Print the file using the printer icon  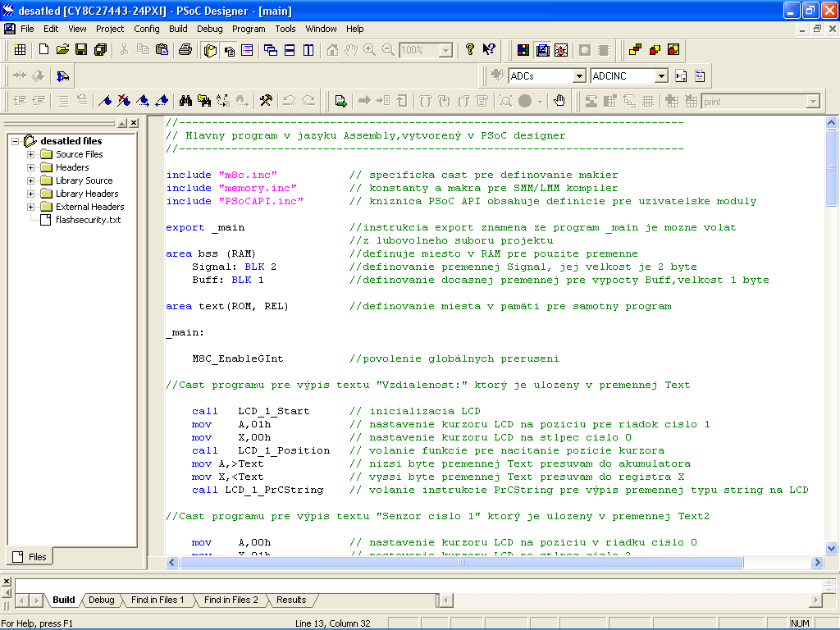point(185,50)
